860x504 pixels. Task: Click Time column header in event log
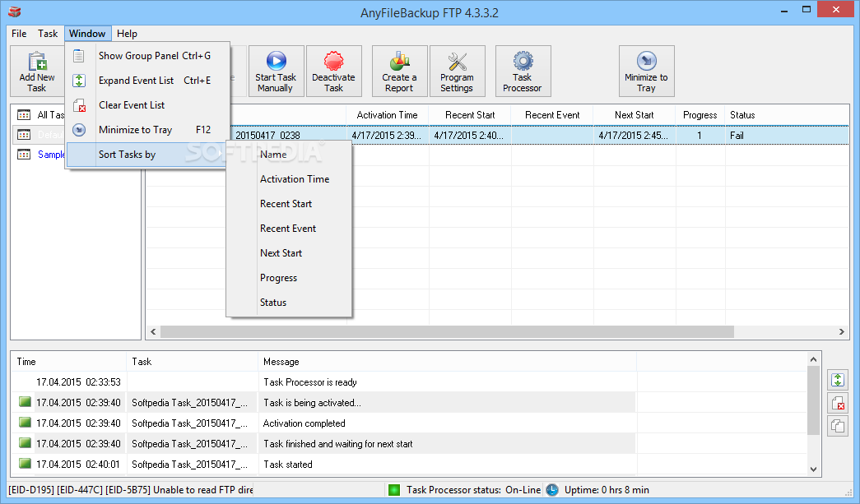coord(68,362)
